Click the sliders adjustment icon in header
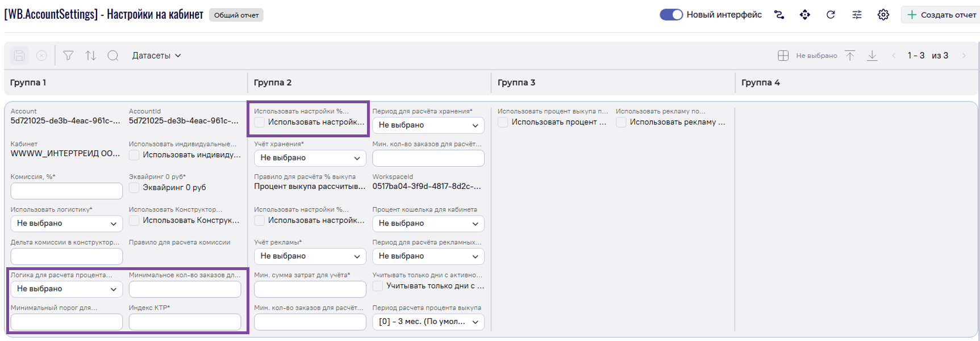This screenshot has height=341, width=980. point(857,15)
